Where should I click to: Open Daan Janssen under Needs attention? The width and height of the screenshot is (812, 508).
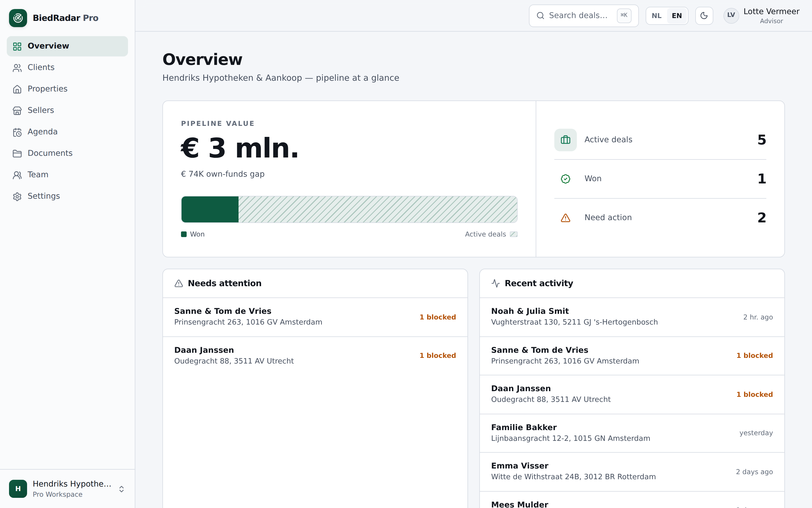coord(315,356)
